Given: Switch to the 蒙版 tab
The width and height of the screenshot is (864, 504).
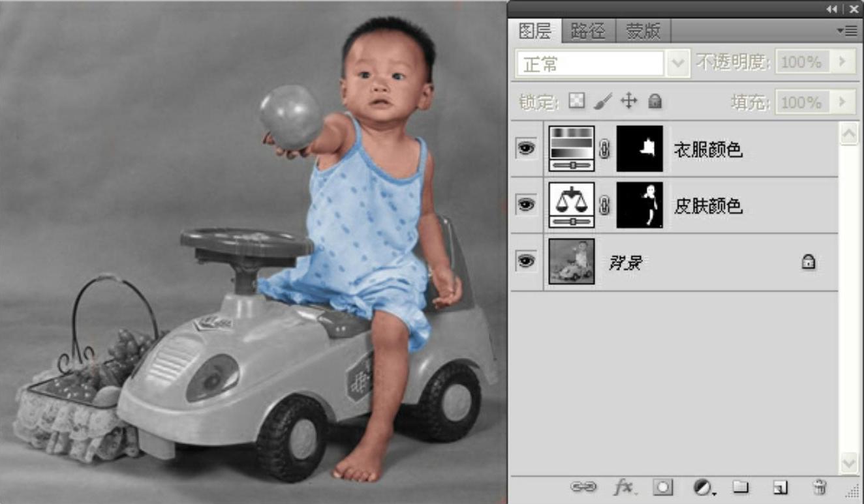Looking at the screenshot, I should click(x=643, y=31).
